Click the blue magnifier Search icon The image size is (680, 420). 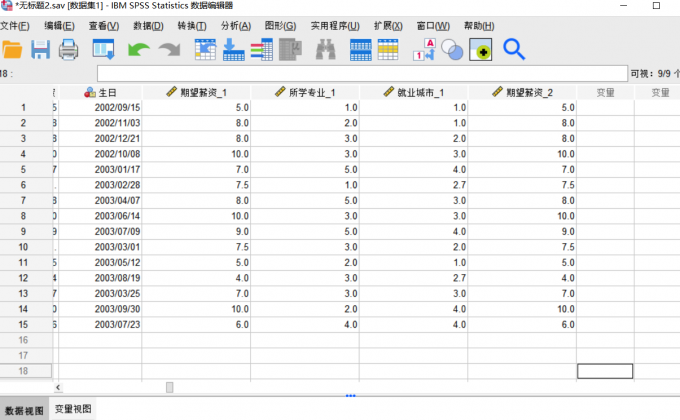click(514, 48)
